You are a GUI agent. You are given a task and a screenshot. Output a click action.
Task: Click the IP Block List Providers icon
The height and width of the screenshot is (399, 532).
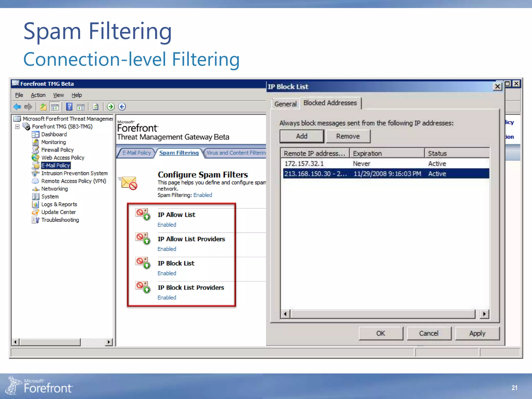143,287
